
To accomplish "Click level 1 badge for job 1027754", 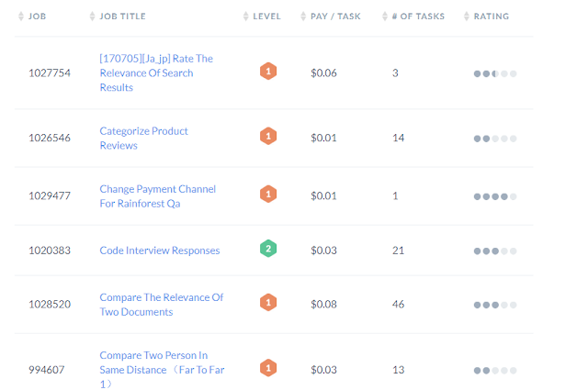I will pos(268,72).
